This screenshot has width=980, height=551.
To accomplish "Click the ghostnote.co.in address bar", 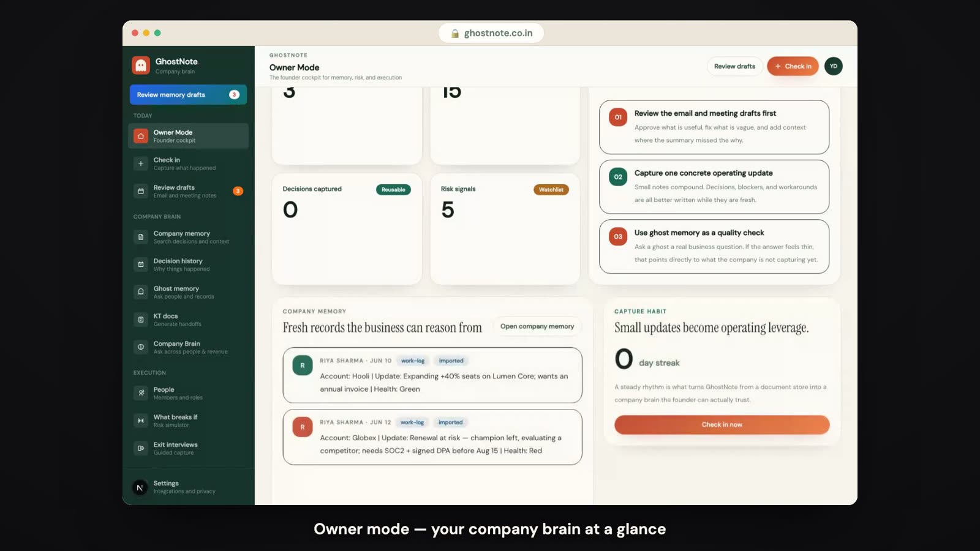I will pyautogui.click(x=491, y=33).
